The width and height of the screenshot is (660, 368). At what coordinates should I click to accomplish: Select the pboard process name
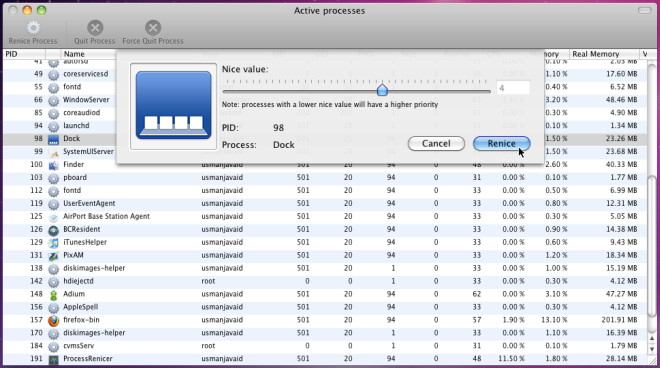point(75,177)
